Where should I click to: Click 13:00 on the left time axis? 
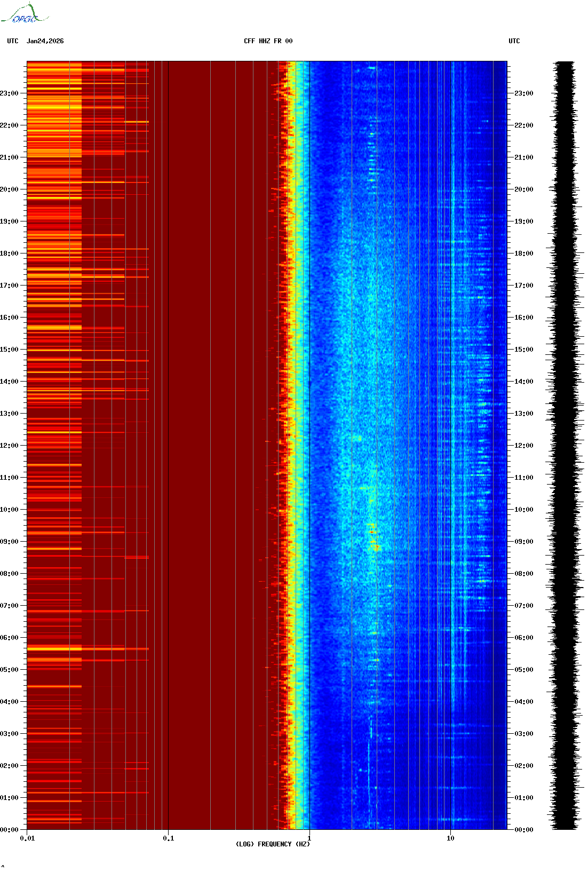(9, 414)
